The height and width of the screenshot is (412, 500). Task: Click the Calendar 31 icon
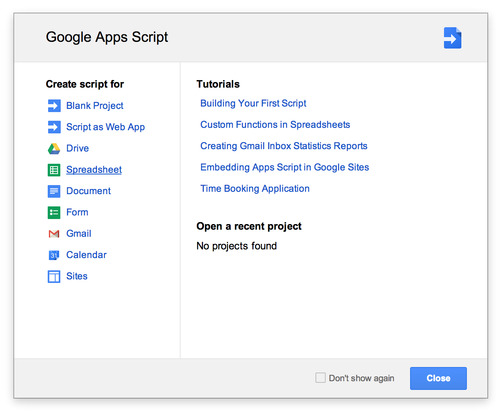[54, 255]
